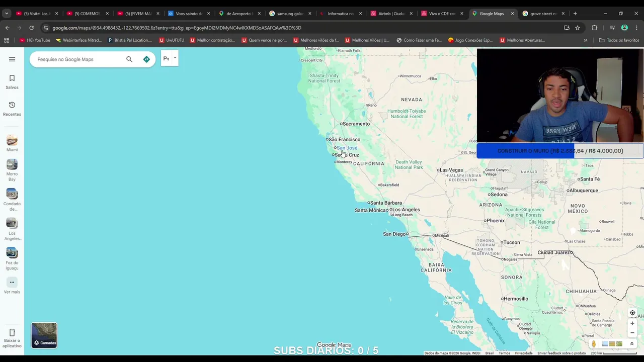The width and height of the screenshot is (644, 362).
Task: Expand imagery bar with double chevron
Action: [x=632, y=344]
